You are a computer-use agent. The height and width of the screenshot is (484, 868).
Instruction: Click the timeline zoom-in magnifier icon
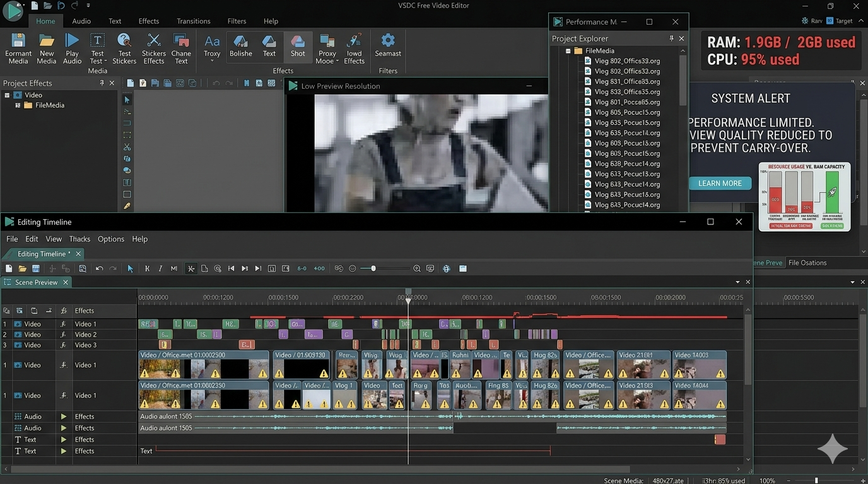point(416,268)
